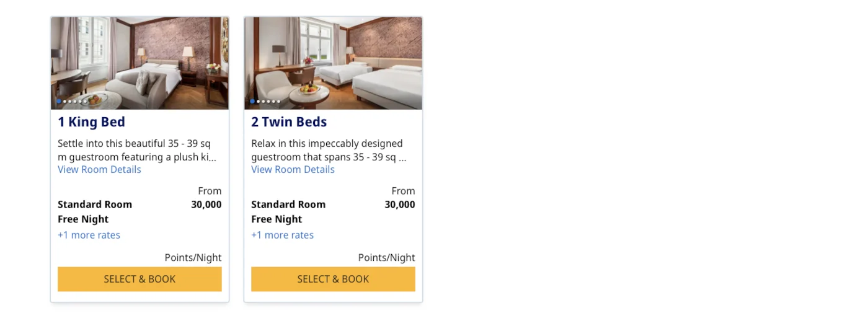Image resolution: width=868 pixels, height=321 pixels.
Task: Select second carousel dot on King Bed photo
Action: 64,102
